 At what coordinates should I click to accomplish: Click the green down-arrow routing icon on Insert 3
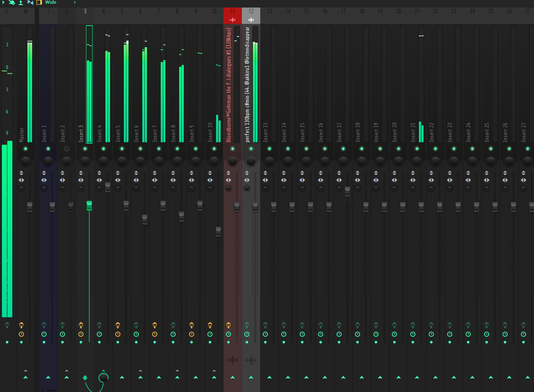pyautogui.click(x=85, y=378)
